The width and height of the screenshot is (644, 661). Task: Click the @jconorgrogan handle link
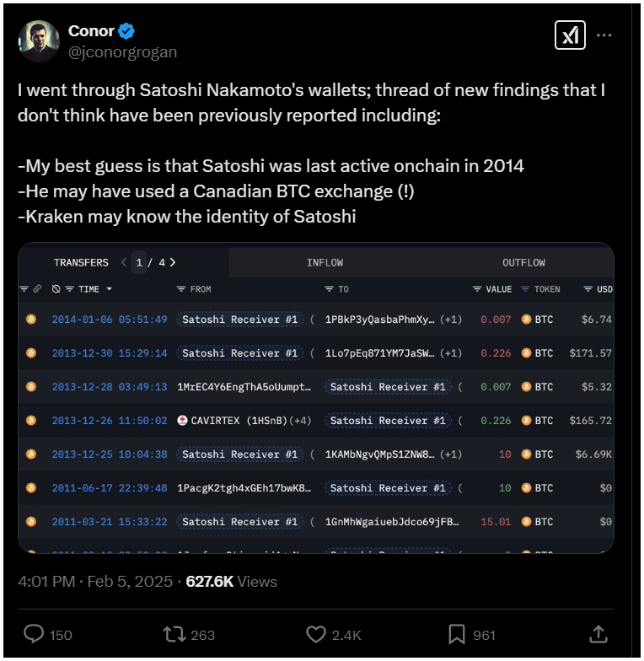[122, 52]
